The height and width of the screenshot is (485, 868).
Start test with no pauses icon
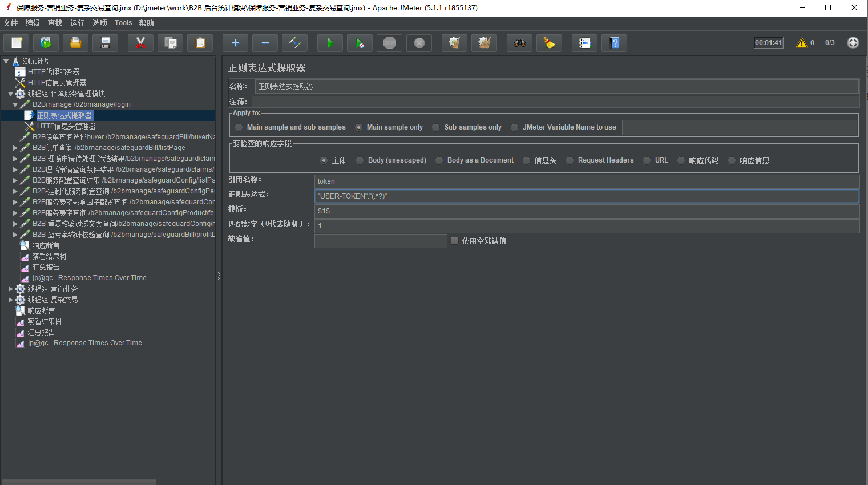[360, 43]
